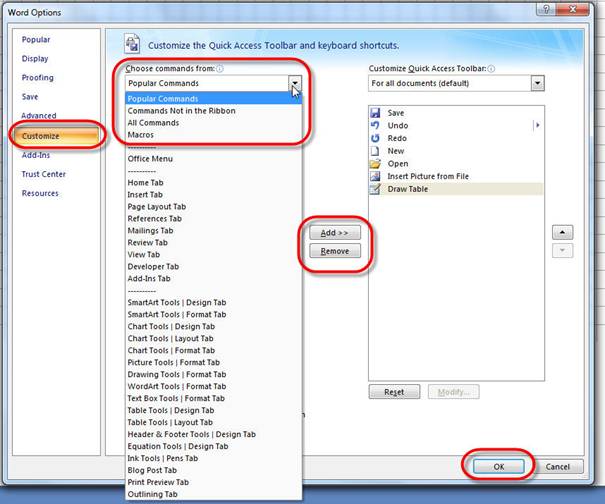
Task: Select References Tab entry
Action: coord(213,218)
